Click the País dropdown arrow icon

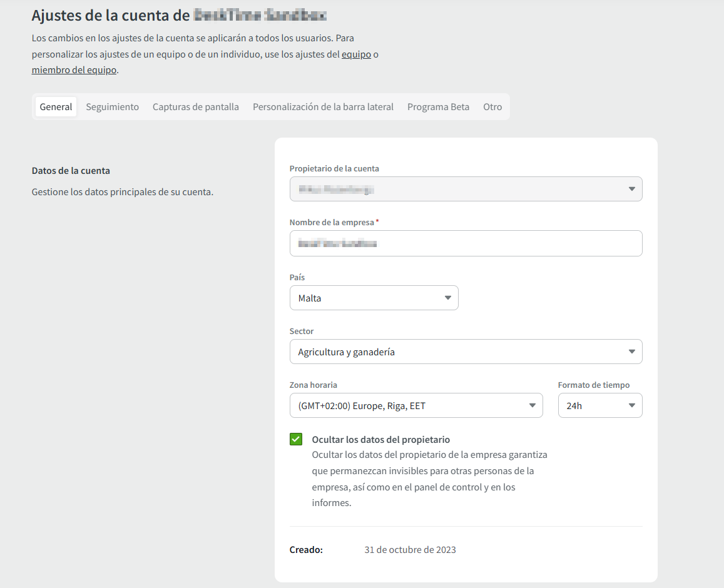point(447,298)
